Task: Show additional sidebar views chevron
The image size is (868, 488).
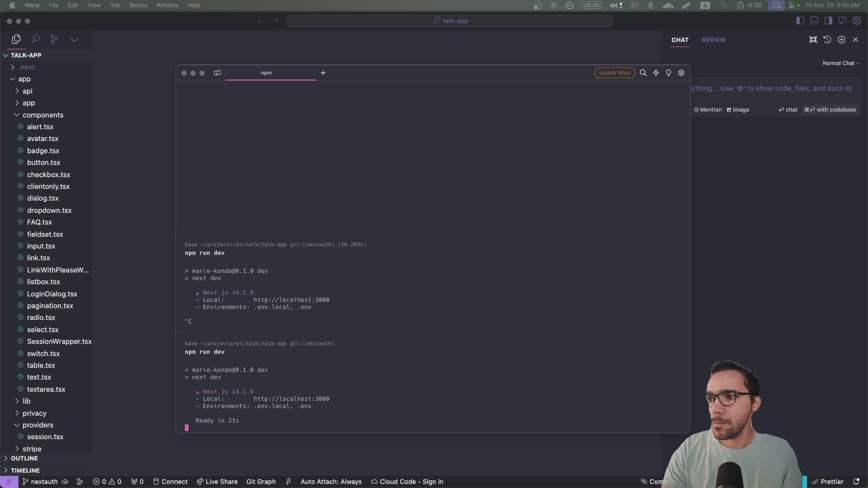Action: (x=75, y=40)
